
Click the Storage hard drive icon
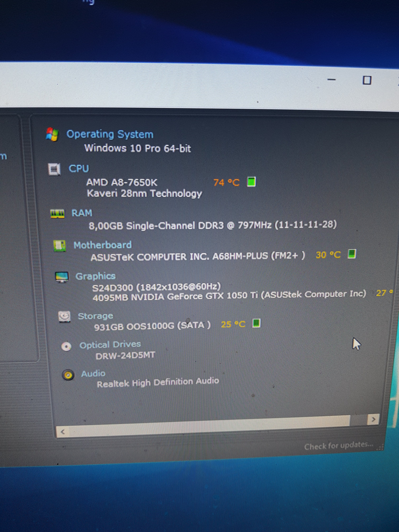click(65, 317)
